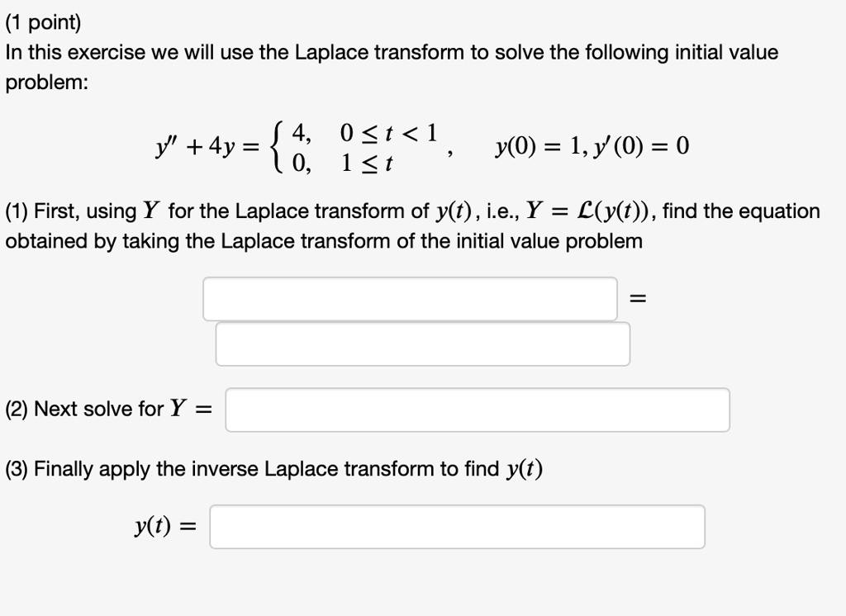The image size is (846, 616).
Task: Click the equals sign next to the top answer box
Action: tap(636, 299)
